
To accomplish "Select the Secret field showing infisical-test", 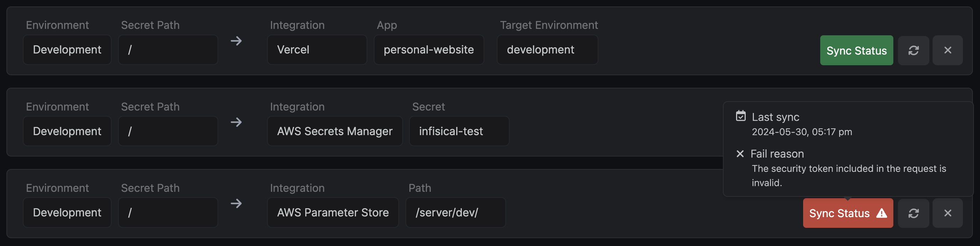I will [x=459, y=131].
